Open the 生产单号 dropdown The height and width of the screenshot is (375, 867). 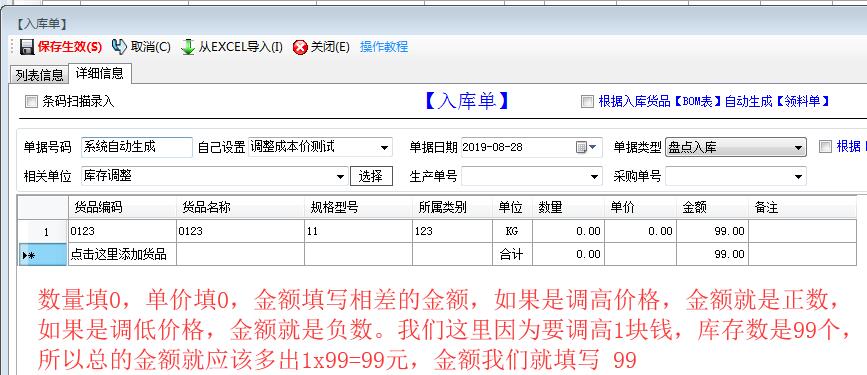click(594, 177)
